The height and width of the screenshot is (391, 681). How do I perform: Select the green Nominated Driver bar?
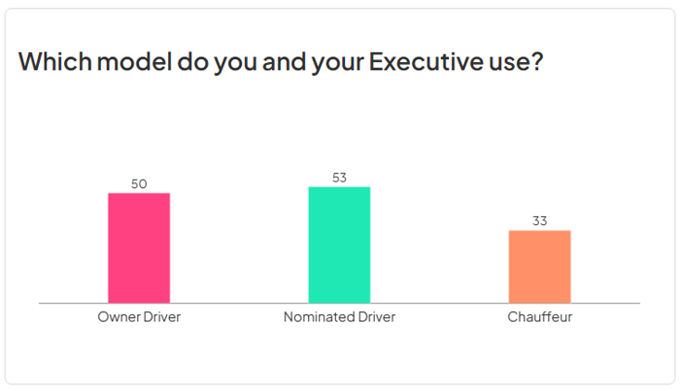coord(339,245)
